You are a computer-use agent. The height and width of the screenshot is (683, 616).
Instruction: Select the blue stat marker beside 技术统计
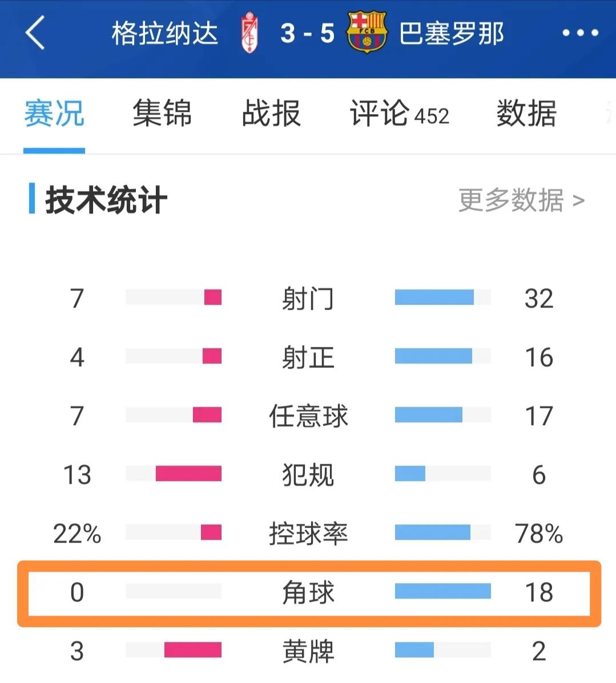point(33,199)
